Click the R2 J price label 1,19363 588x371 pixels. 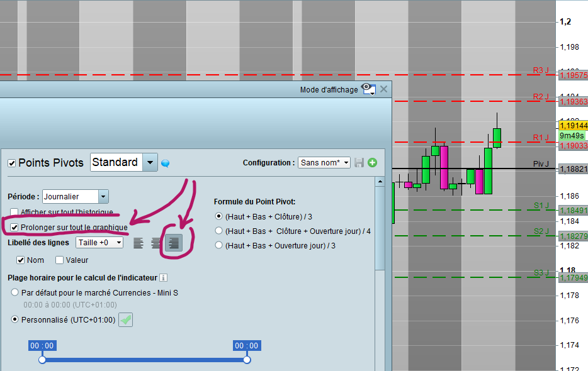(574, 102)
